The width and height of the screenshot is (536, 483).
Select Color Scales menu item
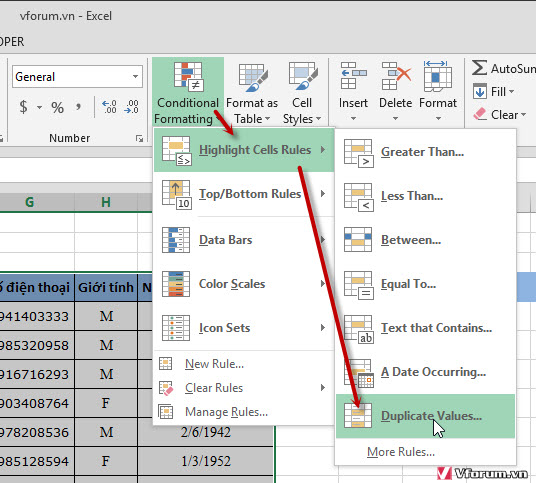(x=244, y=284)
